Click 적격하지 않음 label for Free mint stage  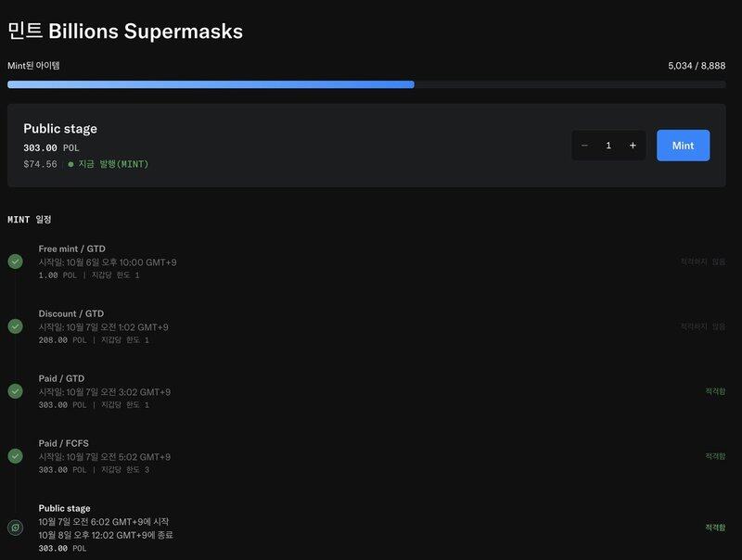(702, 262)
